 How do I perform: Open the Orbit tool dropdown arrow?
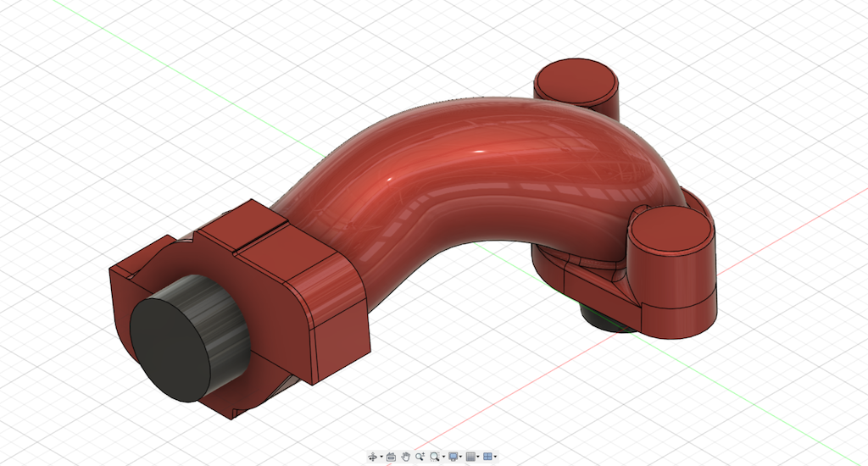tap(381, 457)
